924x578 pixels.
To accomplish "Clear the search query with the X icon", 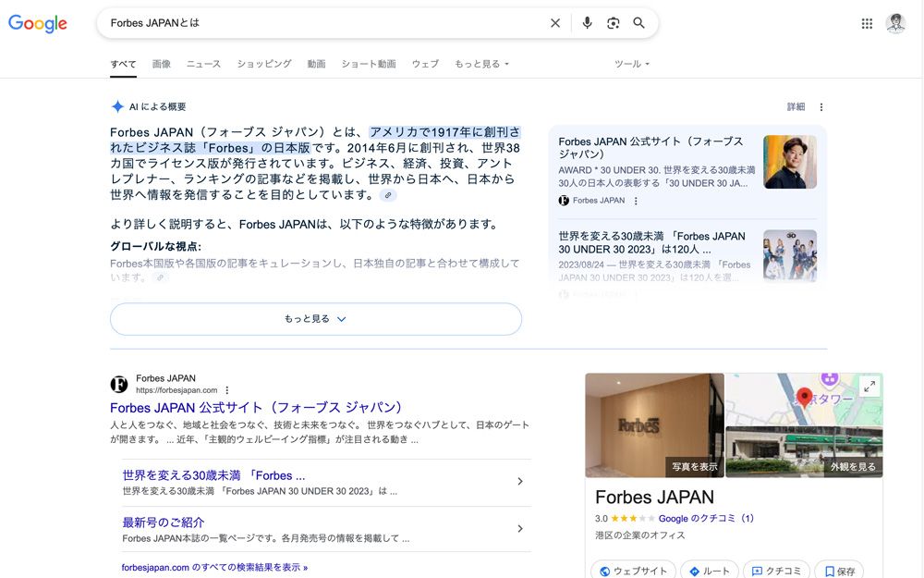I will pos(555,22).
